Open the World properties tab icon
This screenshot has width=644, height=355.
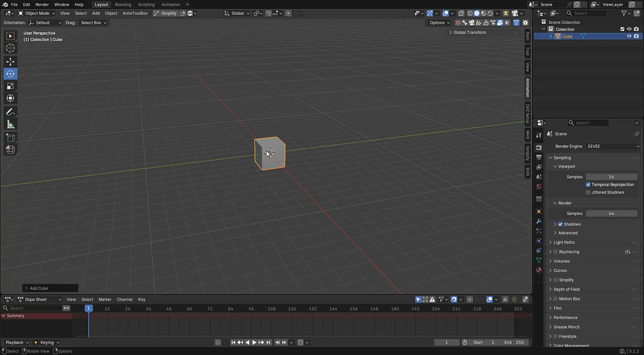point(539,187)
